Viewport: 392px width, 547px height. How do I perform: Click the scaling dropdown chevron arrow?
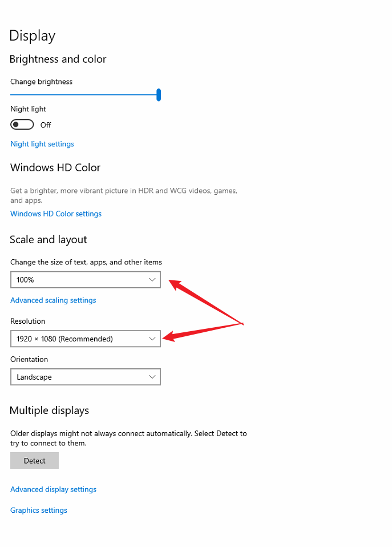click(152, 280)
